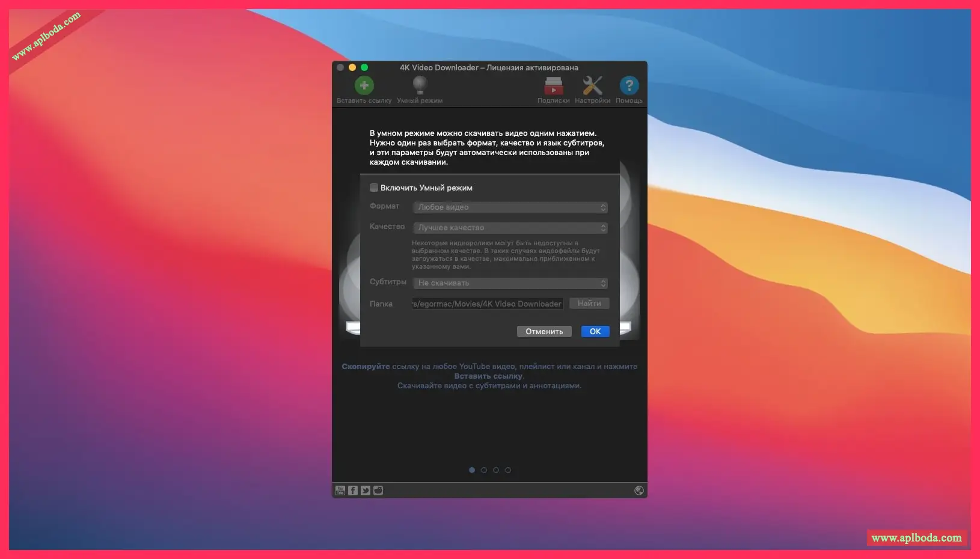Click the blue Помощь question mark icon

[629, 86]
